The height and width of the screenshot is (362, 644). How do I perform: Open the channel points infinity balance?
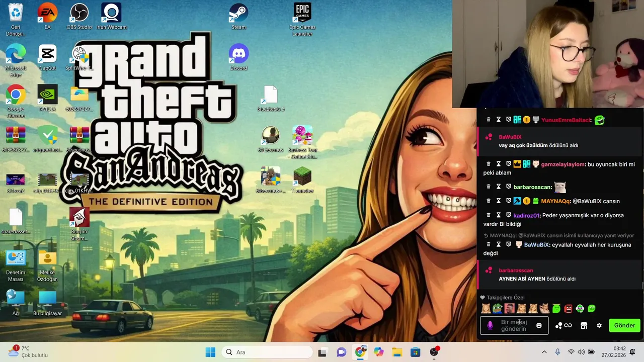563,325
